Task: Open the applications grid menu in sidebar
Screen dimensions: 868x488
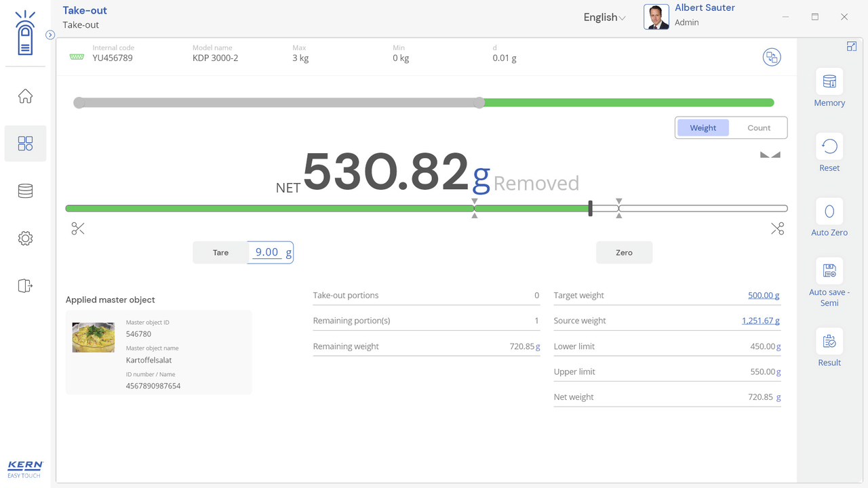Action: coord(25,144)
